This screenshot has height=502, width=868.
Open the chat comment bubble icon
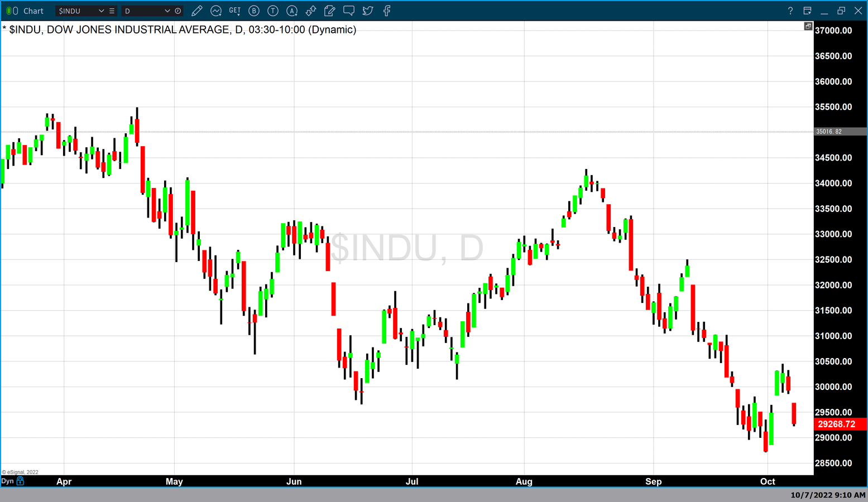[x=349, y=11]
